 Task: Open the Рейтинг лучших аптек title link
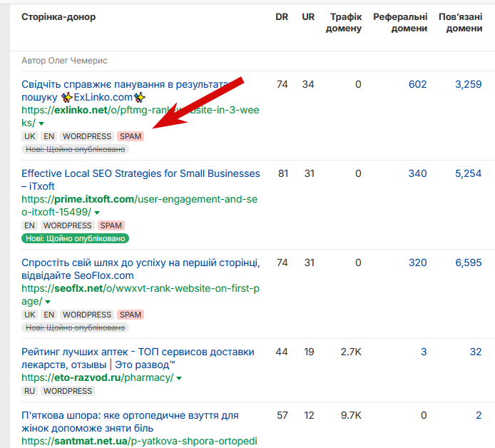click(138, 358)
